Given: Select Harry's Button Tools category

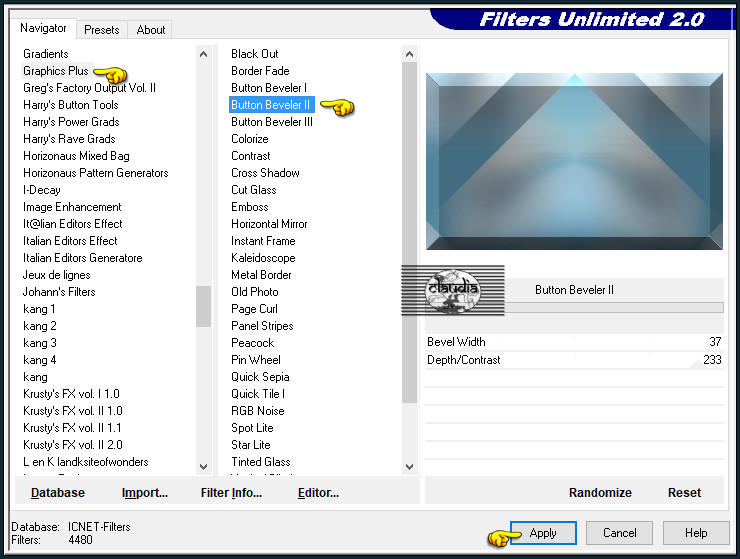Looking at the screenshot, I should click(x=71, y=105).
